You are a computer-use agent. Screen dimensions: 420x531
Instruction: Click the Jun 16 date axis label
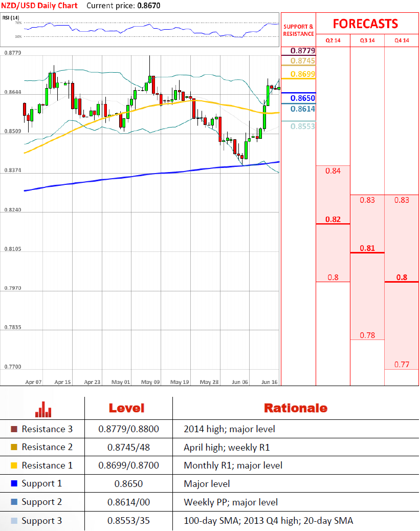(x=270, y=382)
